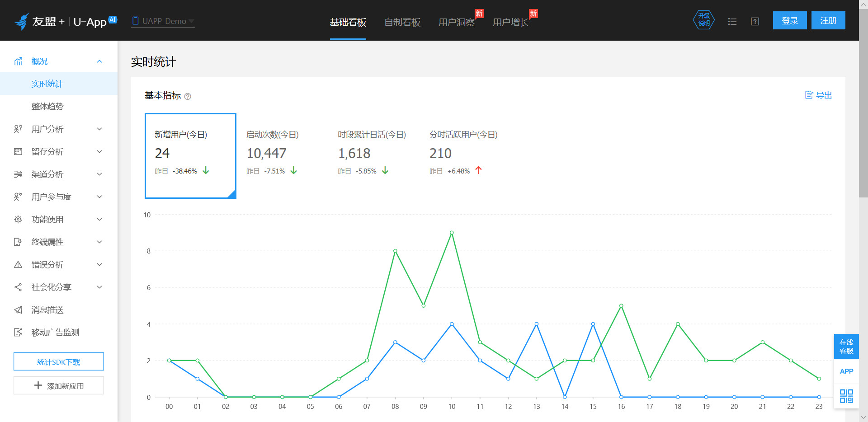
Task: Open the 用户洞察 tab
Action: 456,22
